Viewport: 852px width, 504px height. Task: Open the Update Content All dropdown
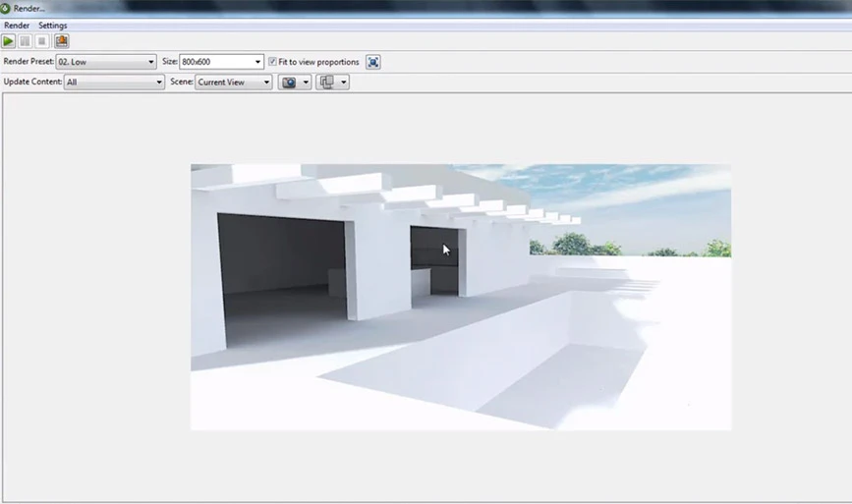(x=114, y=82)
